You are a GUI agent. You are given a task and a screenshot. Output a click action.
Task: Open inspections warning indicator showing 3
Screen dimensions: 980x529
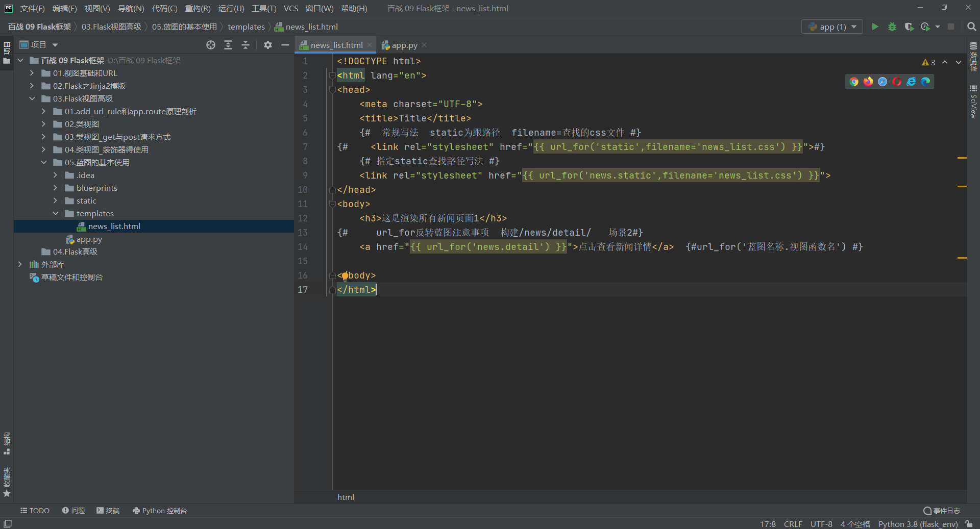[928, 62]
